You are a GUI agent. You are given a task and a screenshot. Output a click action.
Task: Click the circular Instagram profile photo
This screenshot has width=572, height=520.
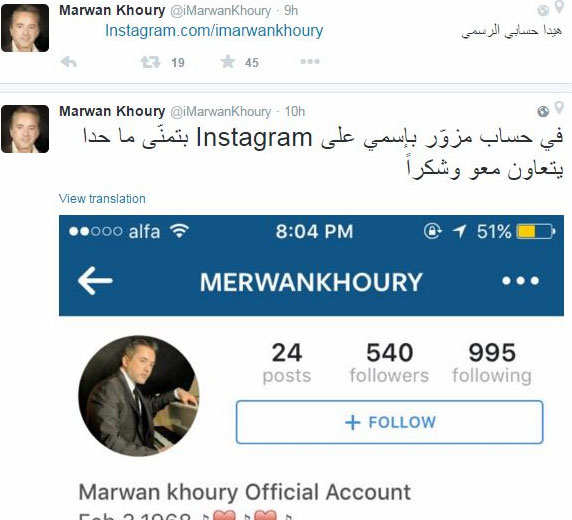pyautogui.click(x=139, y=396)
